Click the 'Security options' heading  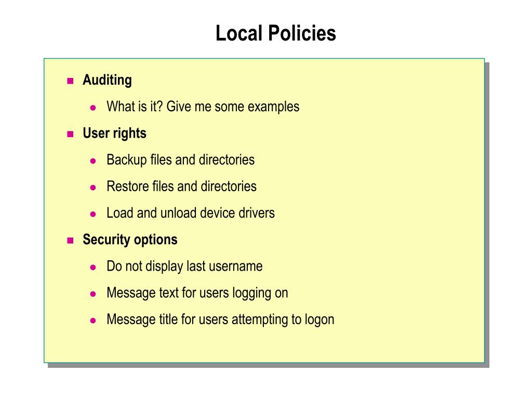130,240
